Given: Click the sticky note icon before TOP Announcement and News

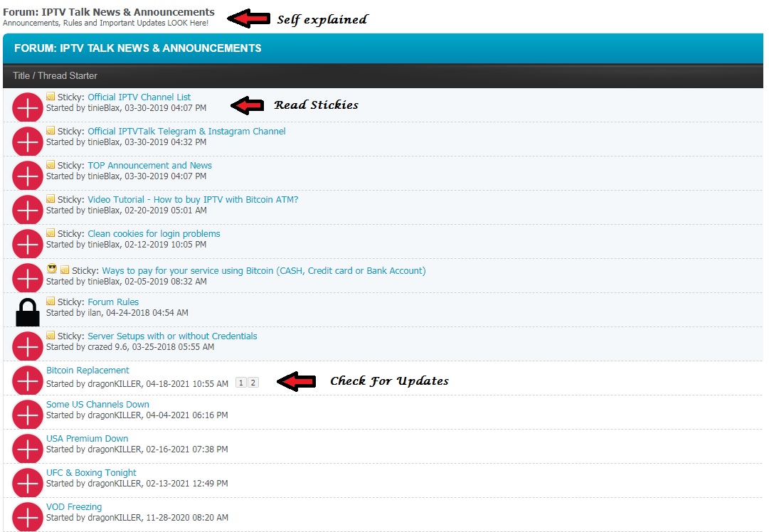Looking at the screenshot, I should tap(51, 164).
